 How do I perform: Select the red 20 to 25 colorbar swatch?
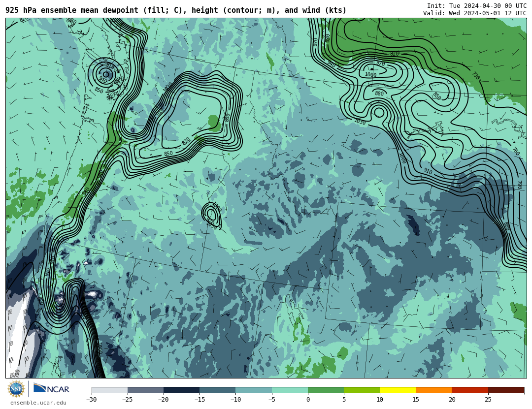[470, 390]
